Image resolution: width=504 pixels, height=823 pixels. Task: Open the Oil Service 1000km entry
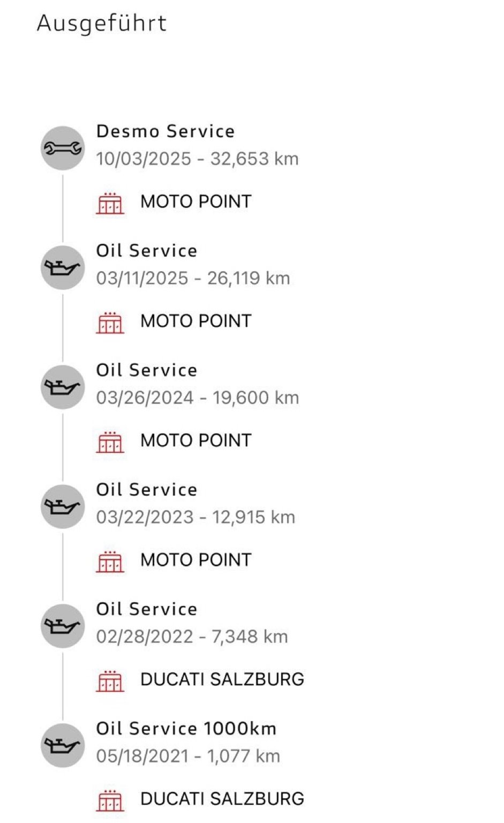tap(186, 729)
